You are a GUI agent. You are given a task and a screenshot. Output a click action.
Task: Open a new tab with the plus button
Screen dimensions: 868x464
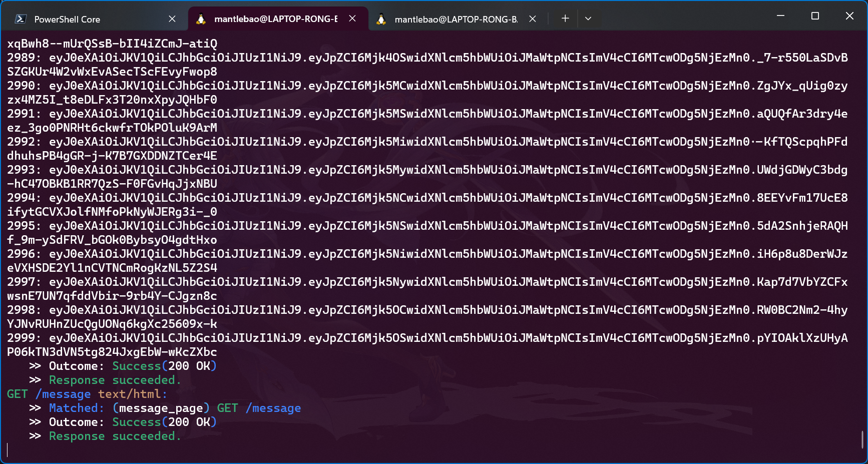click(x=565, y=19)
